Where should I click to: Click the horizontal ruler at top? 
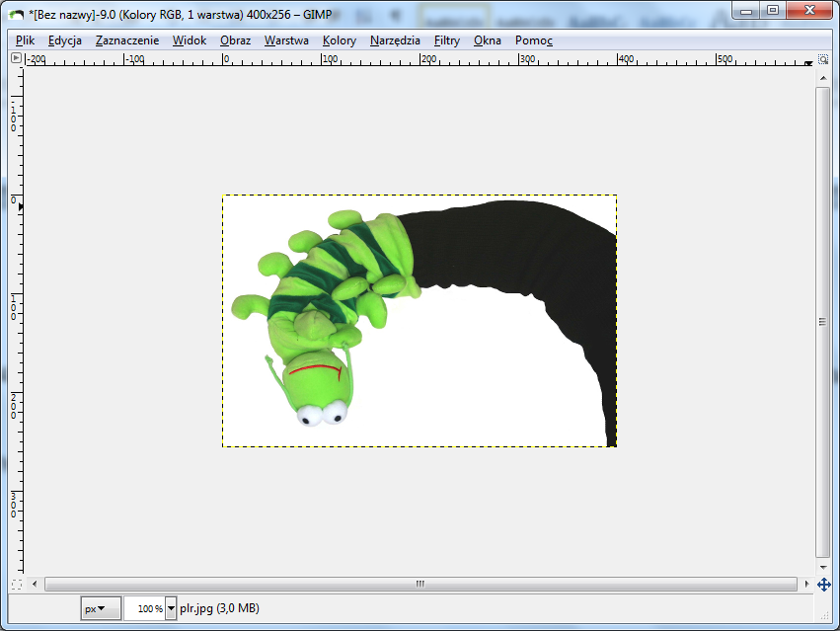tap(420, 59)
